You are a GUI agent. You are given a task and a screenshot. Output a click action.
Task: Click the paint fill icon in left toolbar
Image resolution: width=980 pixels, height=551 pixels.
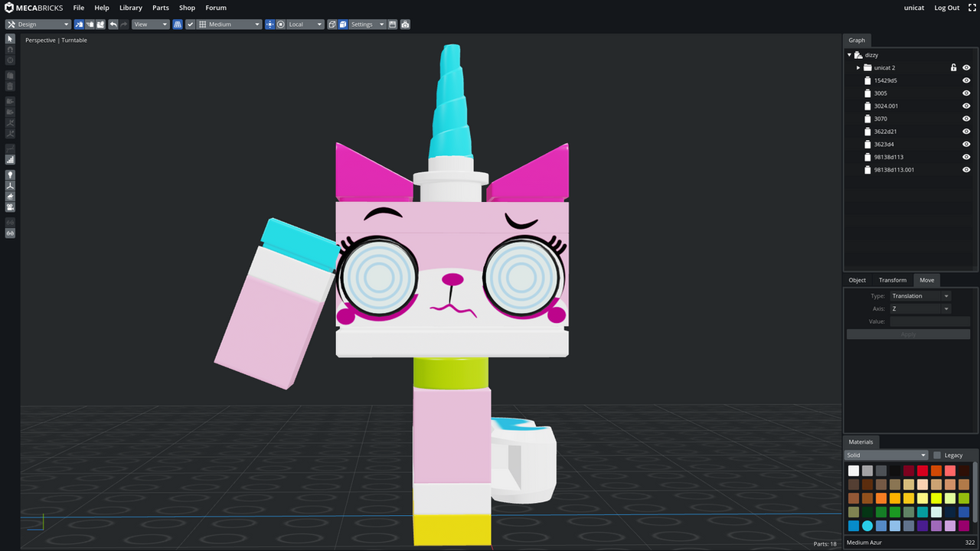[x=10, y=196]
